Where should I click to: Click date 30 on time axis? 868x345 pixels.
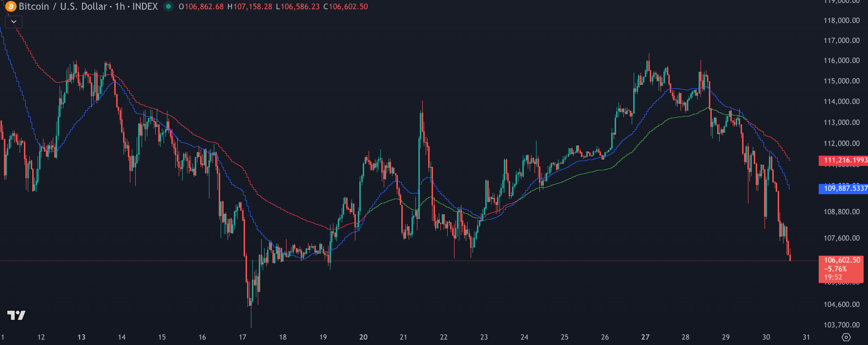pyautogui.click(x=766, y=337)
